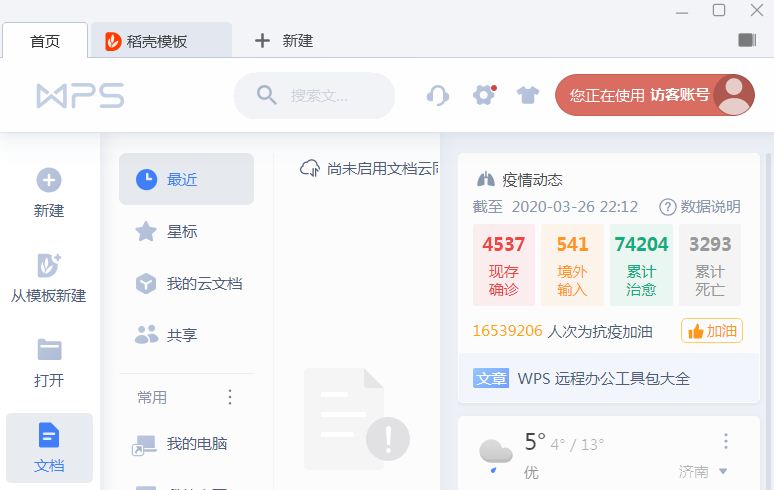The width and height of the screenshot is (774, 490).
Task: Open 我的云文档
Action: pyautogui.click(x=187, y=284)
